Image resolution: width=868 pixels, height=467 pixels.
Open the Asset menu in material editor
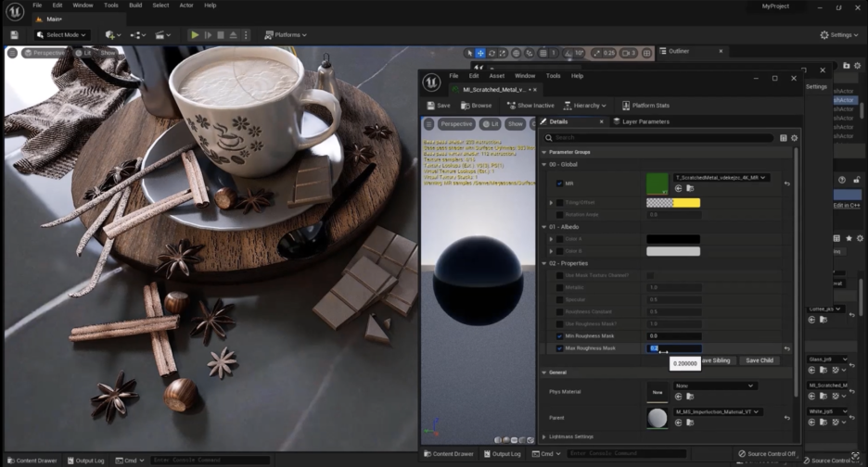(497, 76)
